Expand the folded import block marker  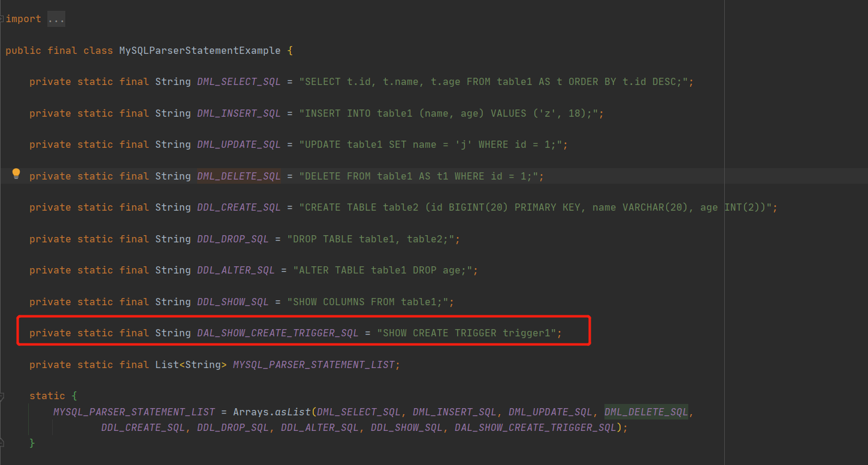pos(2,19)
